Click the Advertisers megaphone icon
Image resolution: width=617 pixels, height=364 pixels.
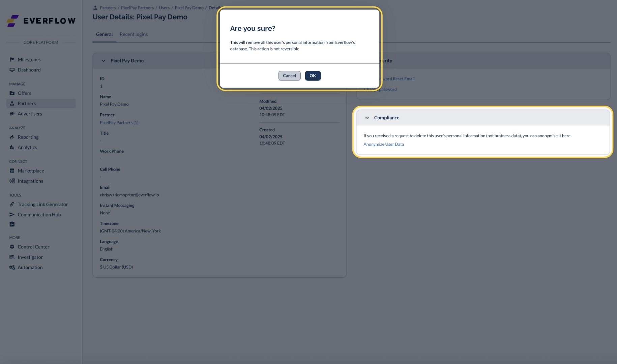12,114
